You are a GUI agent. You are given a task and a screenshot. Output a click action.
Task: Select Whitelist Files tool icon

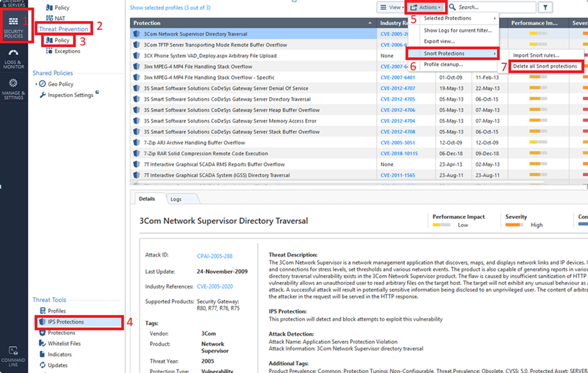(42, 344)
